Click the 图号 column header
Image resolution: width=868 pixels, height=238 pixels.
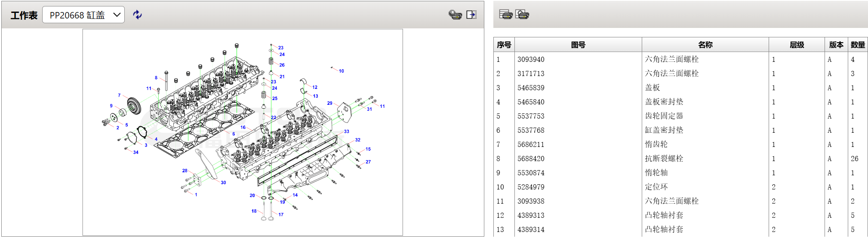(x=578, y=45)
